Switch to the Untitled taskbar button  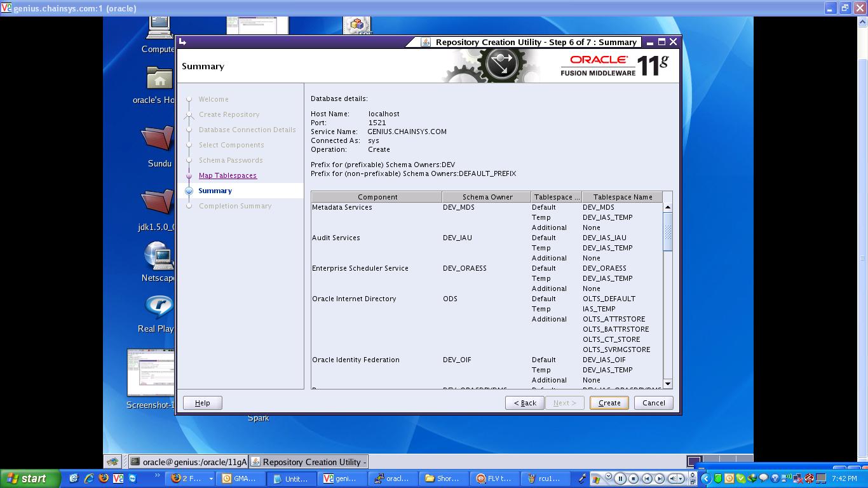290,478
